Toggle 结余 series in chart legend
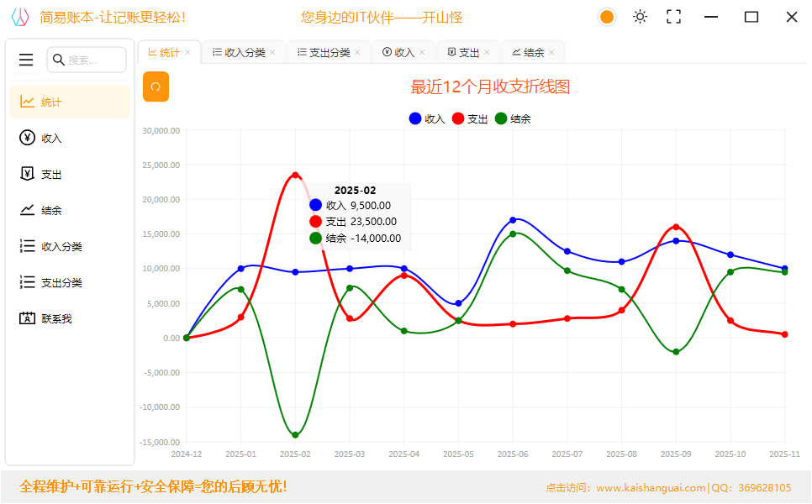 point(514,118)
